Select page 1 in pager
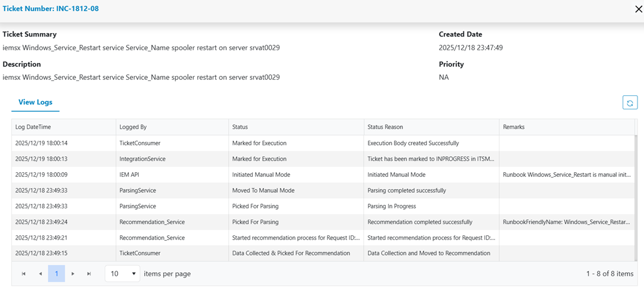Screen dimensions: 644x297 click(x=56, y=274)
